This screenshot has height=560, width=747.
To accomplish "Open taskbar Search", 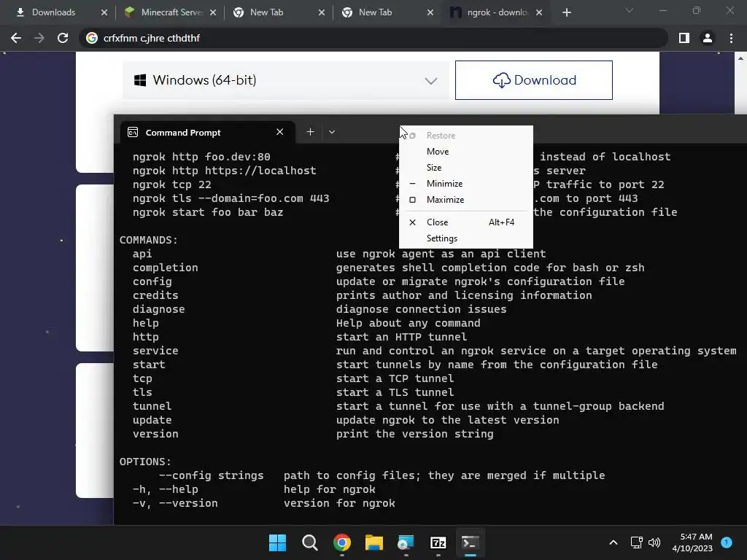I will tap(309, 542).
